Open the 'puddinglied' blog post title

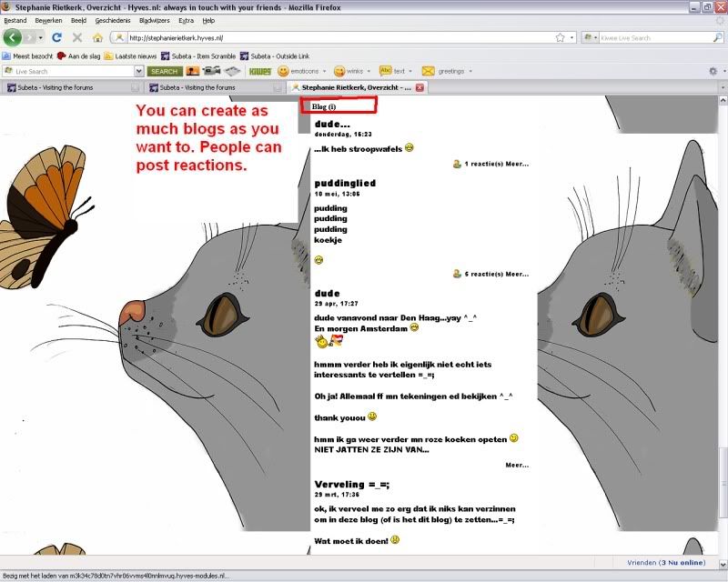345,183
